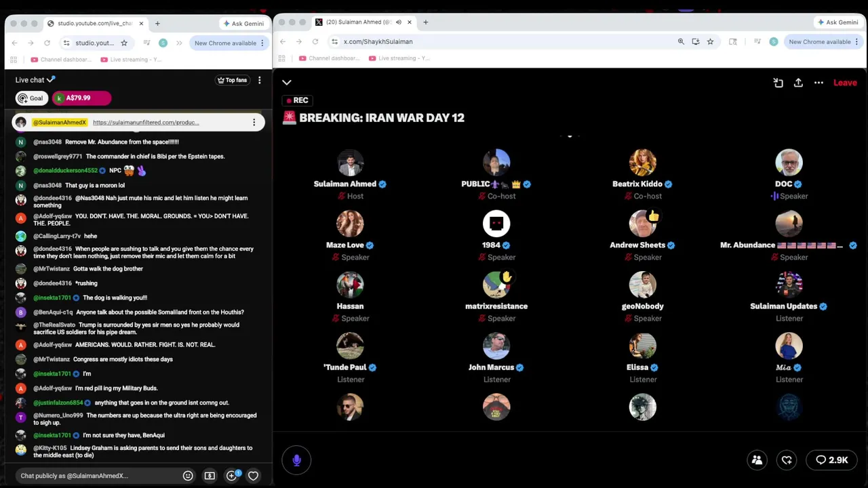Open the live chat header options menu

[x=259, y=80]
